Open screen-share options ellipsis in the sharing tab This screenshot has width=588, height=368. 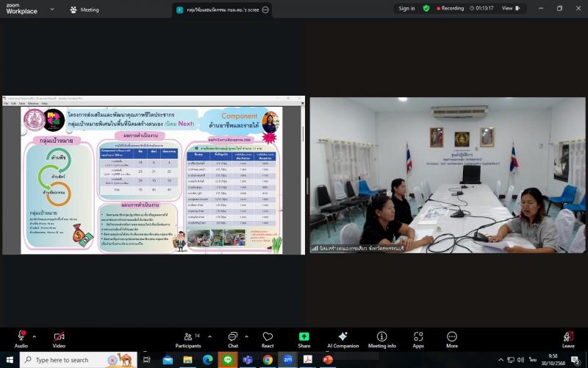[265, 10]
